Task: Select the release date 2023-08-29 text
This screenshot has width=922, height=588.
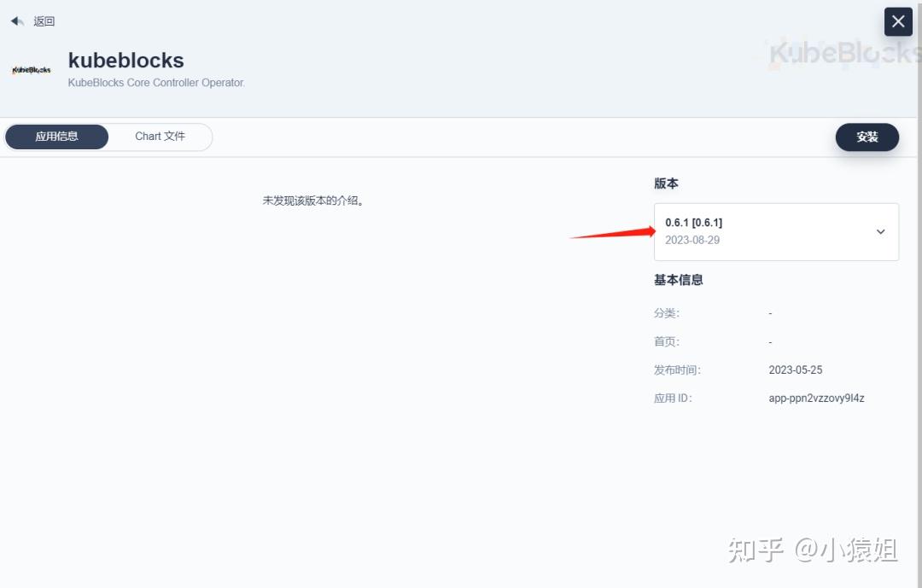Action: tap(691, 240)
